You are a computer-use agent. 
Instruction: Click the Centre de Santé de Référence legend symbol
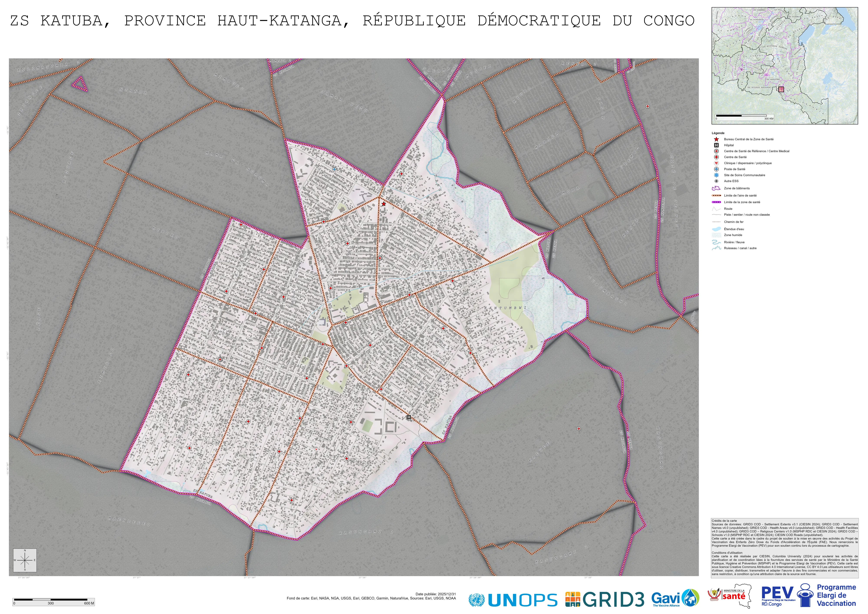click(x=716, y=151)
